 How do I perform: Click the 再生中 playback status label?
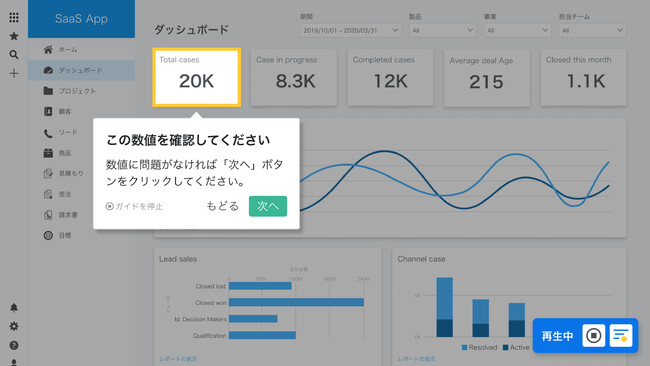(557, 336)
